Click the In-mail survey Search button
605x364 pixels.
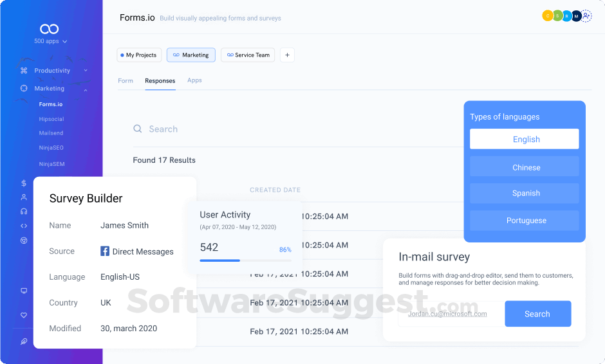coord(538,314)
